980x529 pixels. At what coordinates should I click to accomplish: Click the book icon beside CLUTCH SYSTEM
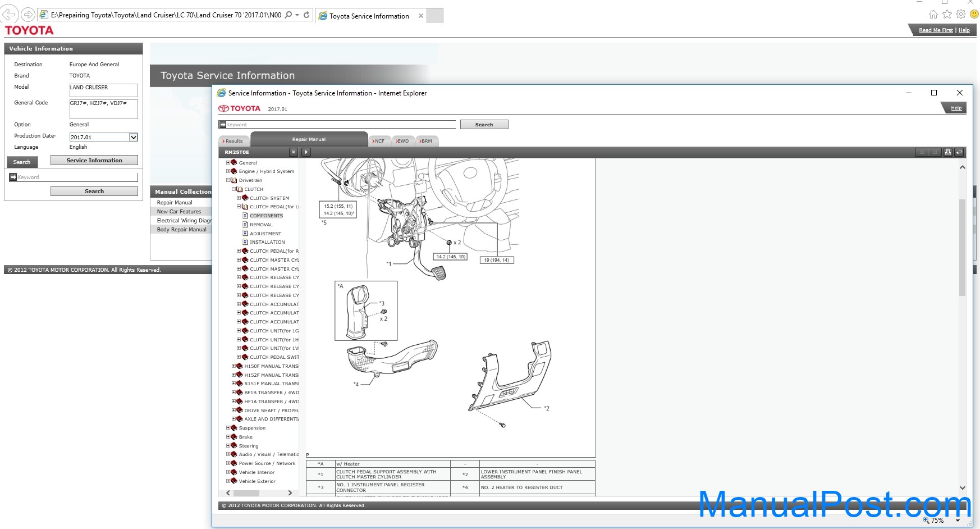pyautogui.click(x=245, y=198)
